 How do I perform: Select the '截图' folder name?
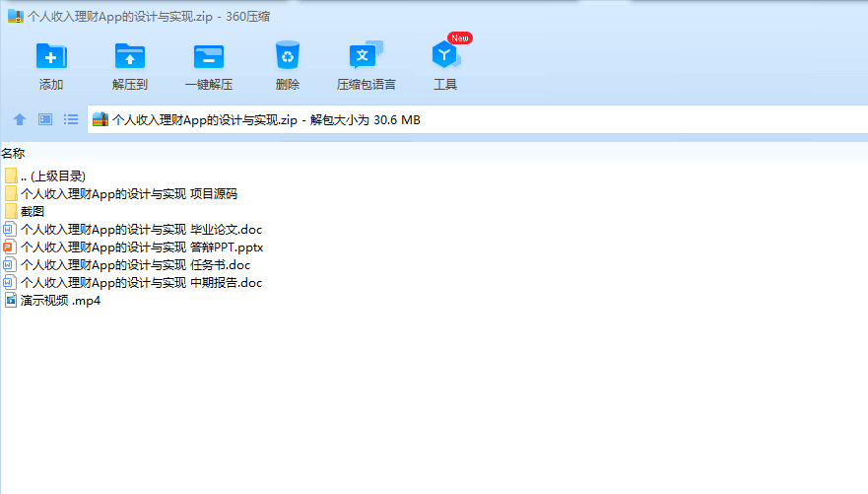pyautogui.click(x=33, y=212)
